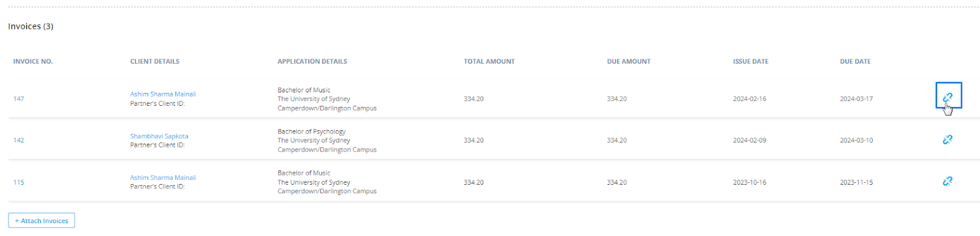Click the Attach Invoices button
This screenshot has width=980, height=236.
click(42, 221)
